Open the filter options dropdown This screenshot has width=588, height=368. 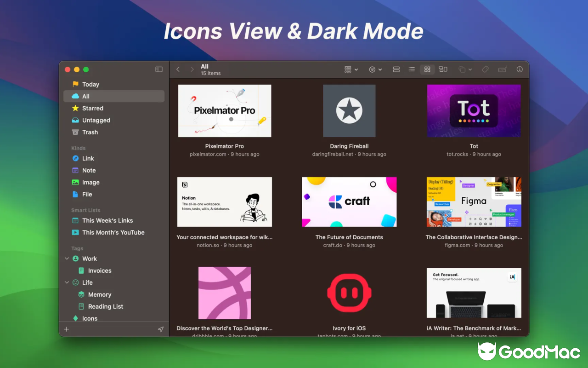click(375, 69)
